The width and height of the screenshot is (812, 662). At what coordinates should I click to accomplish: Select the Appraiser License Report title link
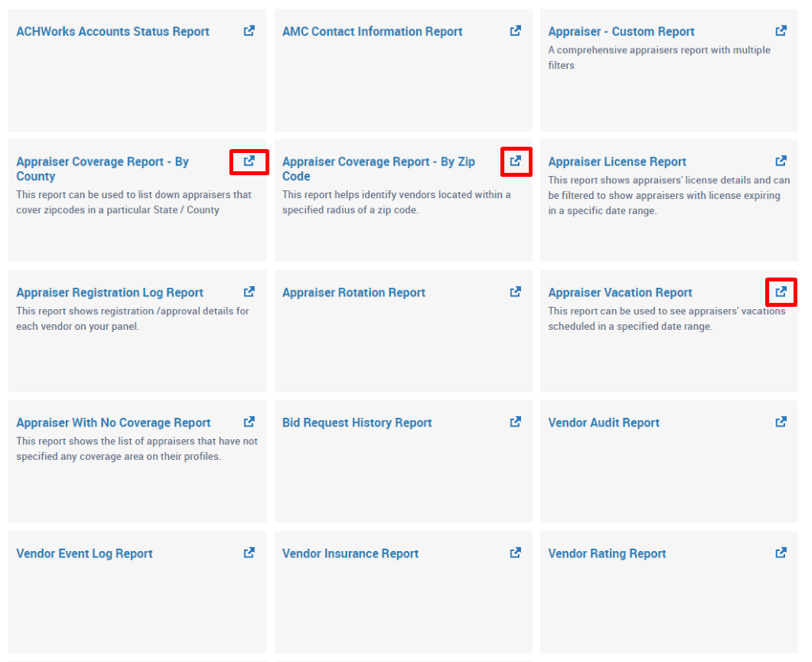click(x=617, y=161)
